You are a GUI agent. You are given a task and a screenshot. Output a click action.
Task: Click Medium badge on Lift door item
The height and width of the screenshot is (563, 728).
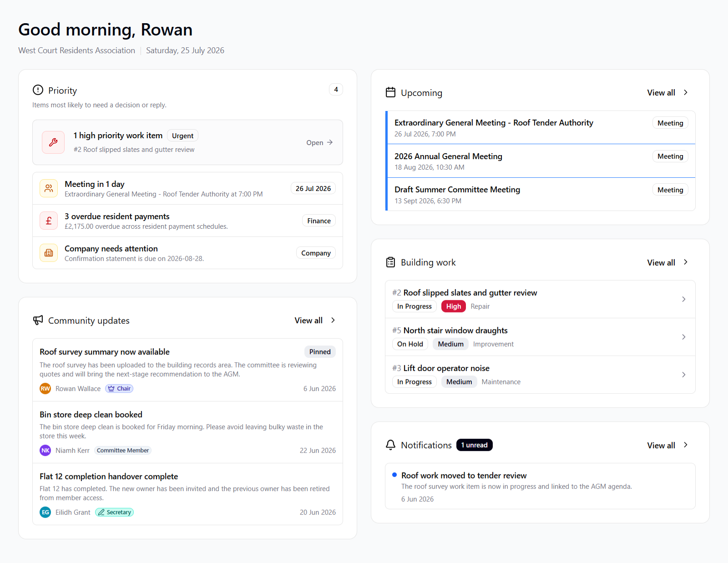459,382
